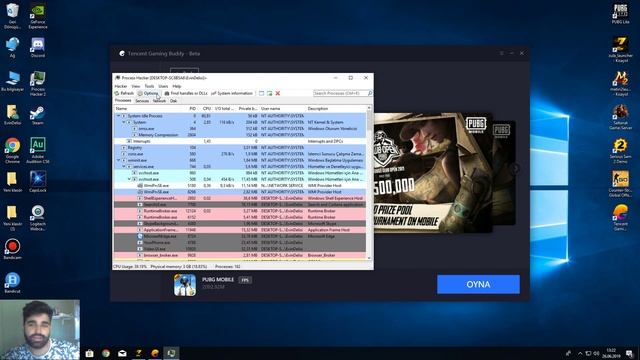Open Options in Process Hacker toolbar
Viewport: 640px width, 360px height.
tap(148, 93)
